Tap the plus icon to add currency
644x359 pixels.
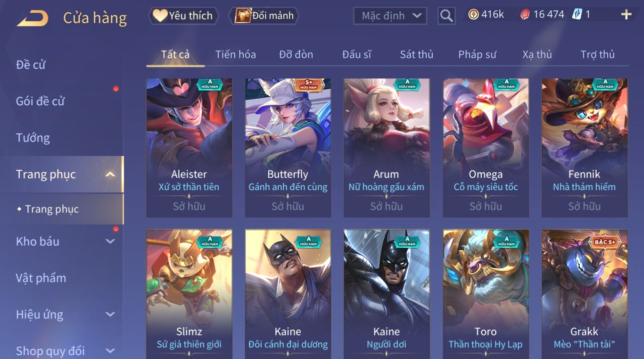(626, 14)
